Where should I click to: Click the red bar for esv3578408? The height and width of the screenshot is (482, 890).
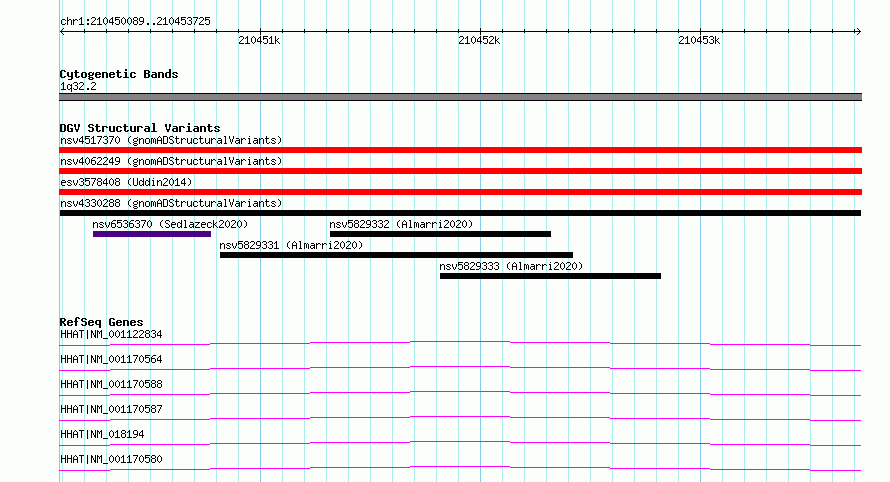coord(460,192)
